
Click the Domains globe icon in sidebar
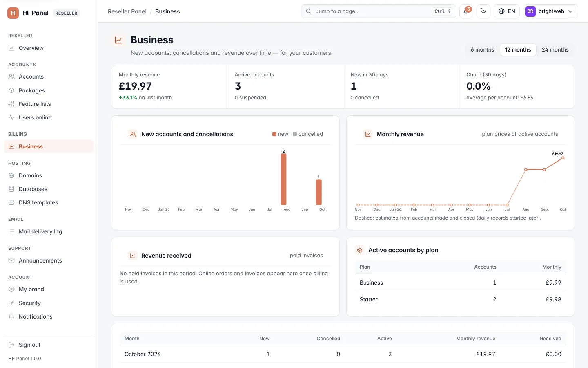11,175
